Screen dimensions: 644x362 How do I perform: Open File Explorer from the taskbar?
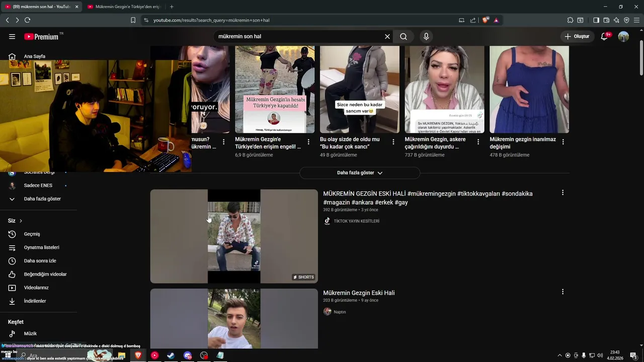[121, 355]
